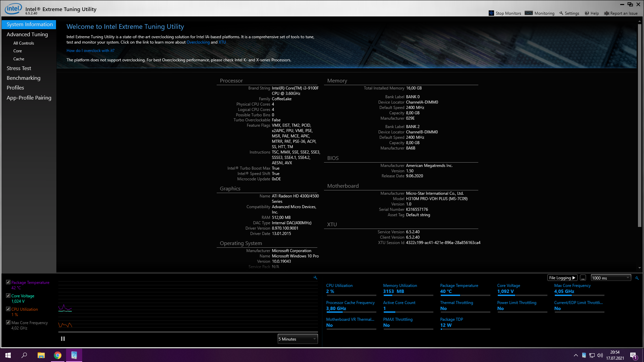Image resolution: width=644 pixels, height=362 pixels.
Task: Click the wrench icon above the graph
Action: point(315,278)
